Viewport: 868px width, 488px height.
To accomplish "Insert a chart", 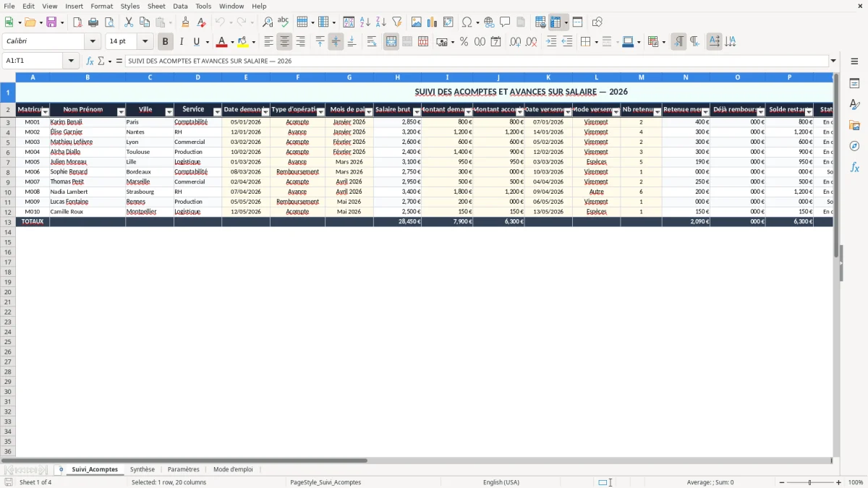I will (x=433, y=22).
